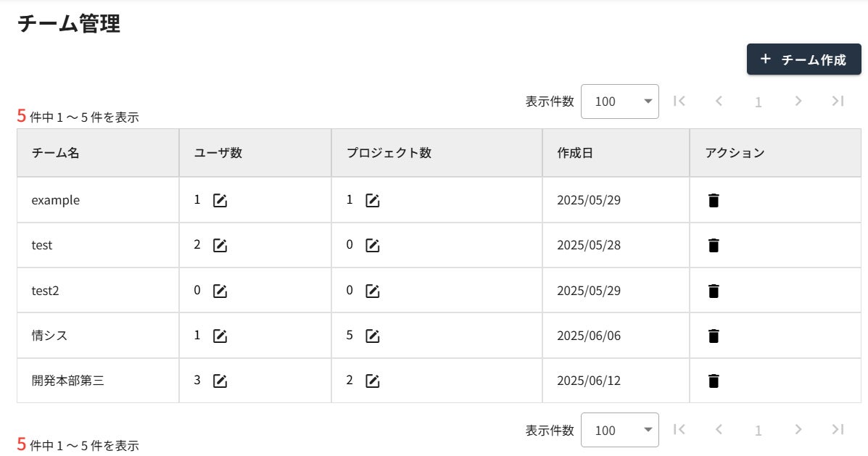
Task: Click the 作成日 column header
Action: [x=575, y=153]
